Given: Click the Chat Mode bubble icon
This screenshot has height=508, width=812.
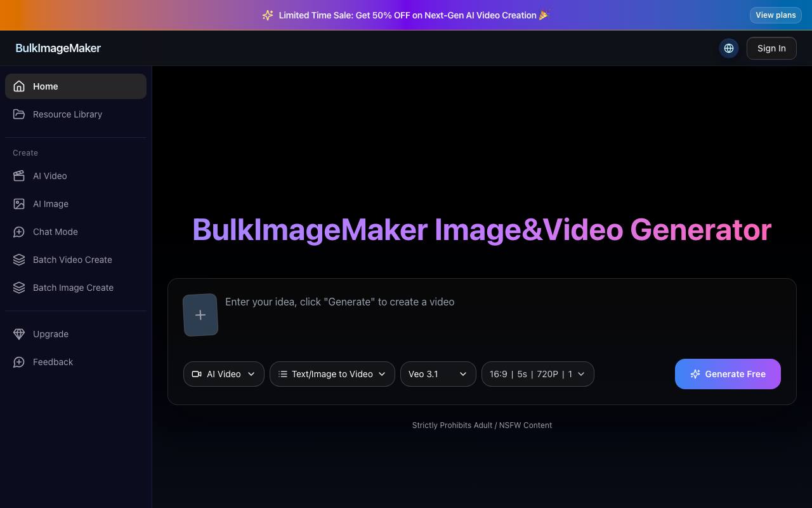Looking at the screenshot, I should tap(19, 232).
